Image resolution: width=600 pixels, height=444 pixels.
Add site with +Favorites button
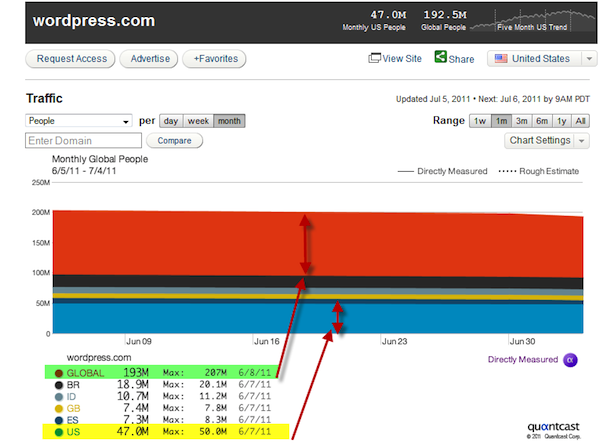pos(215,59)
